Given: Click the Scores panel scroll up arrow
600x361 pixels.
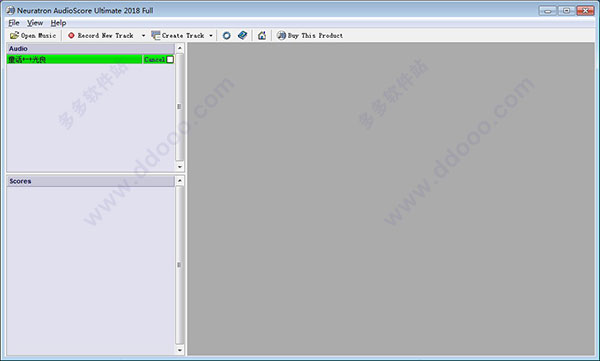Looking at the screenshot, I should [179, 181].
